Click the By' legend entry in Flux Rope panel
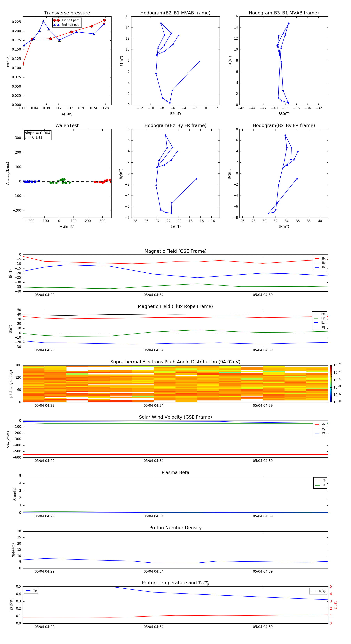The width and height of the screenshot is (351, 644). pos(320,318)
